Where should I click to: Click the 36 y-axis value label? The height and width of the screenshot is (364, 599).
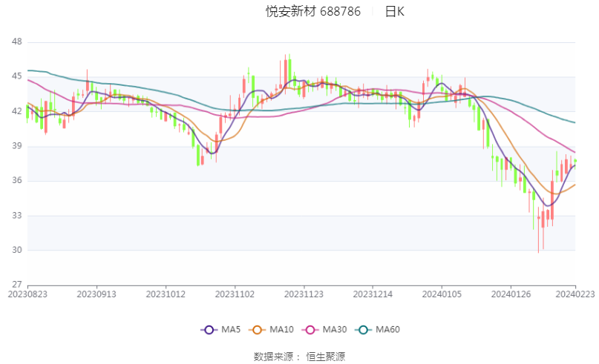click(17, 180)
